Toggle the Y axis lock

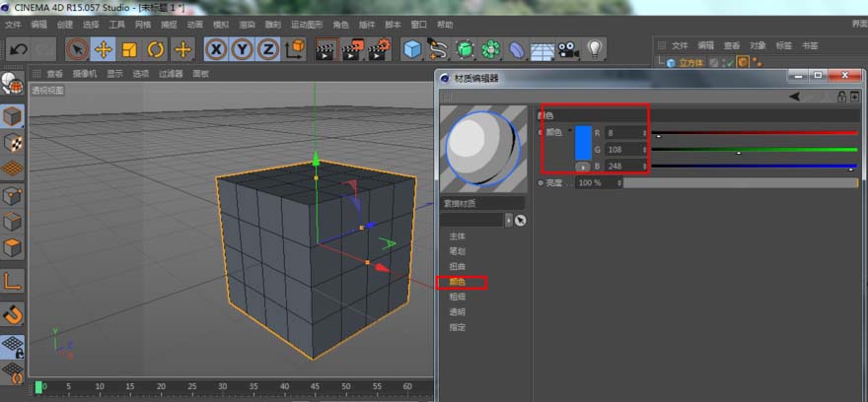click(x=242, y=49)
